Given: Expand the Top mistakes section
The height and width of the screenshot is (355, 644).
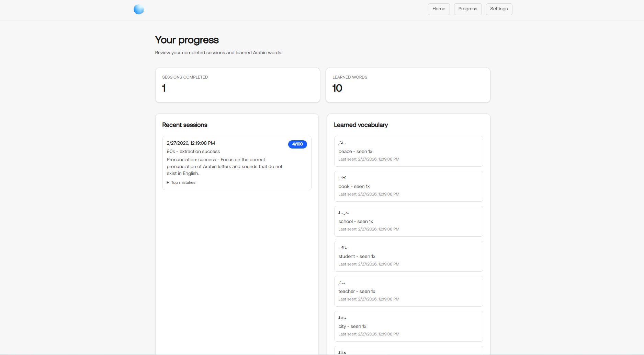Looking at the screenshot, I should (x=183, y=182).
